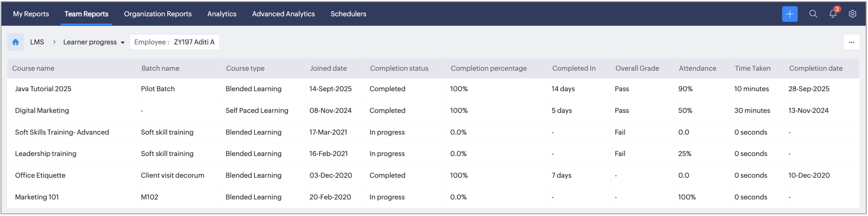Open the Organization Reports tab
This screenshot has height=216, width=868.
point(158,14)
